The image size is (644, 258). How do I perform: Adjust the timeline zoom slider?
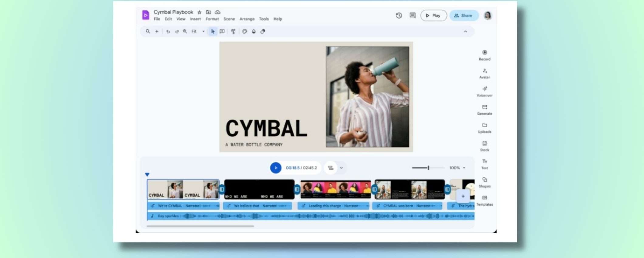click(428, 168)
